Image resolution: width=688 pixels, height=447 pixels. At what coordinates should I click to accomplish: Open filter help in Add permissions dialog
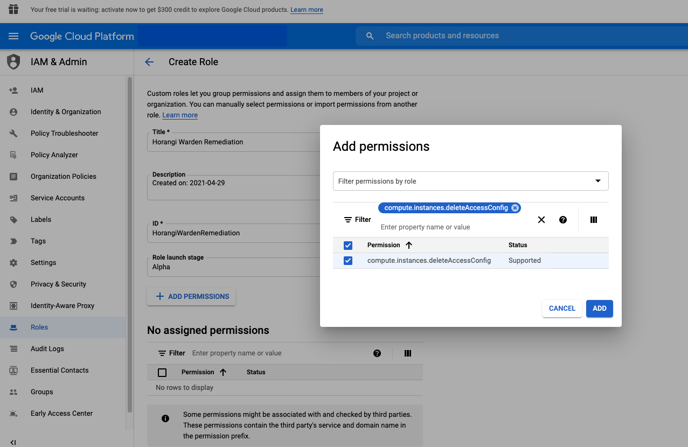click(x=563, y=219)
